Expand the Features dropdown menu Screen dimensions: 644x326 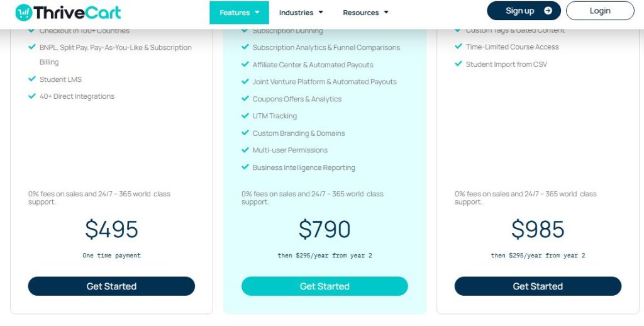click(239, 13)
